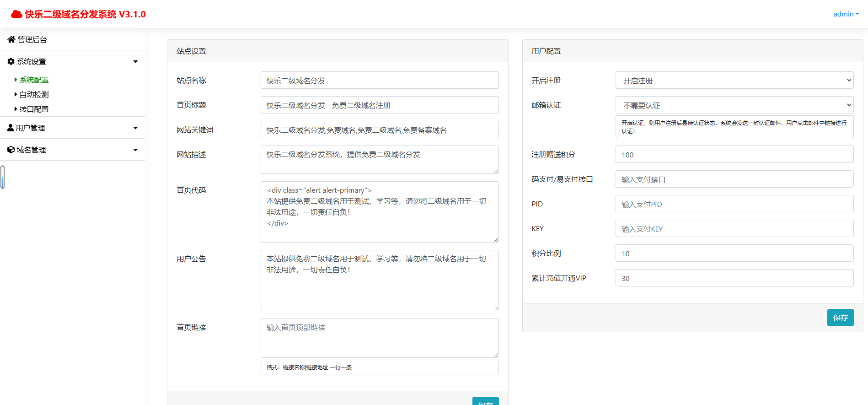Collapse the 系统设置 menu arrow
The width and height of the screenshot is (868, 405).
(135, 62)
